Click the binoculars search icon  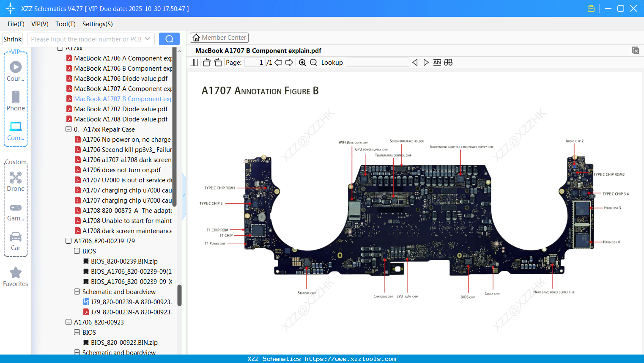point(448,63)
